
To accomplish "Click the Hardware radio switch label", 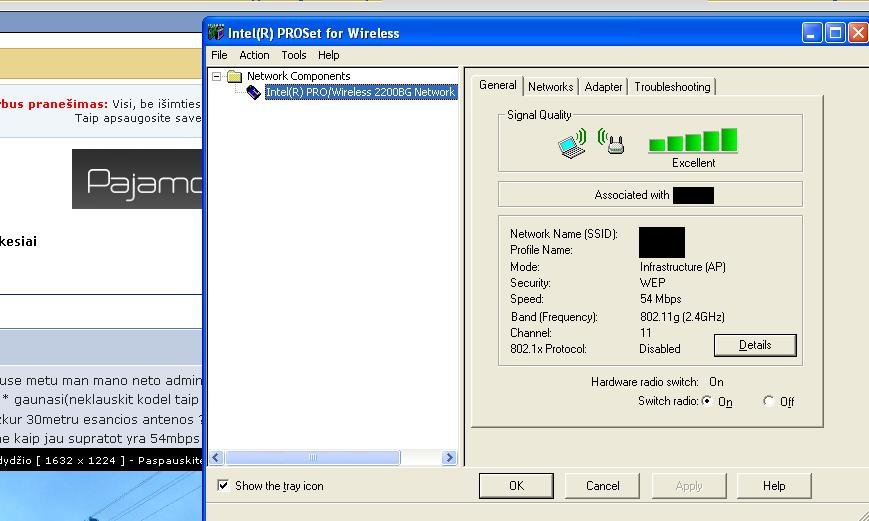I will tap(645, 382).
